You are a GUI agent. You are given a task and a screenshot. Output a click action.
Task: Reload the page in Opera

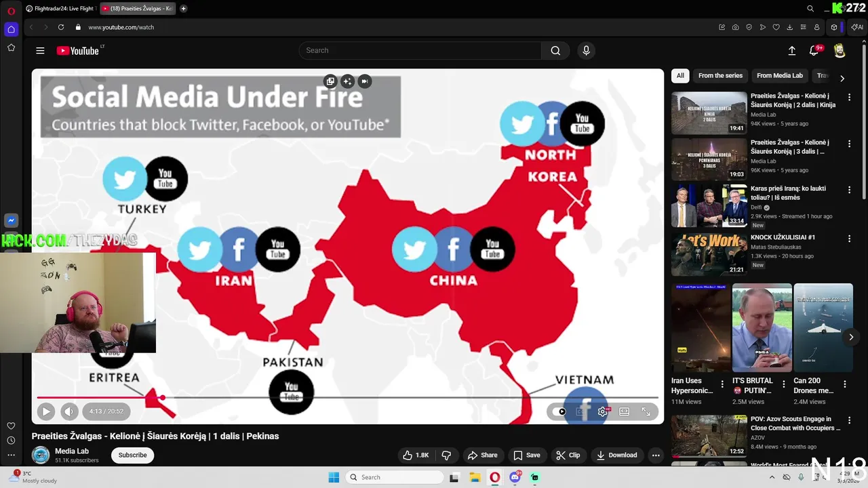[61, 27]
